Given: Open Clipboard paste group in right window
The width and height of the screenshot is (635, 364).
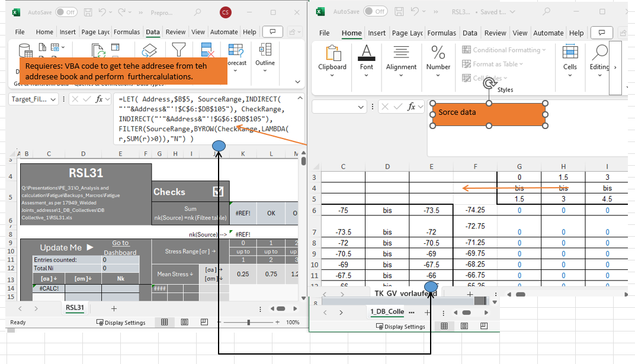Looking at the screenshot, I should point(332,53).
